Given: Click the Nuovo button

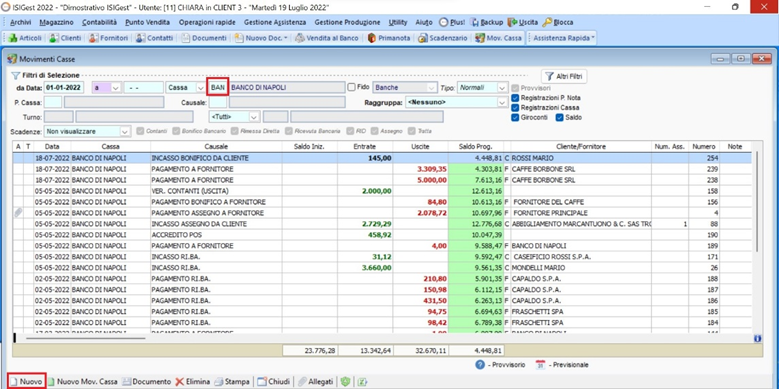Looking at the screenshot, I should (27, 382).
